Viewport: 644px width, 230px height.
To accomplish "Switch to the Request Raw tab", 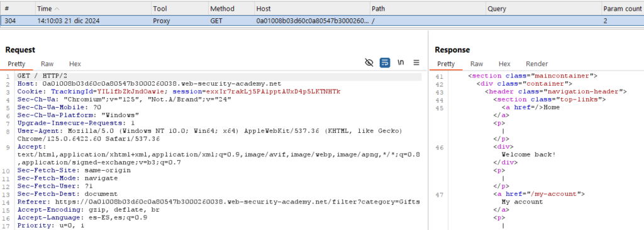I will click(x=47, y=64).
